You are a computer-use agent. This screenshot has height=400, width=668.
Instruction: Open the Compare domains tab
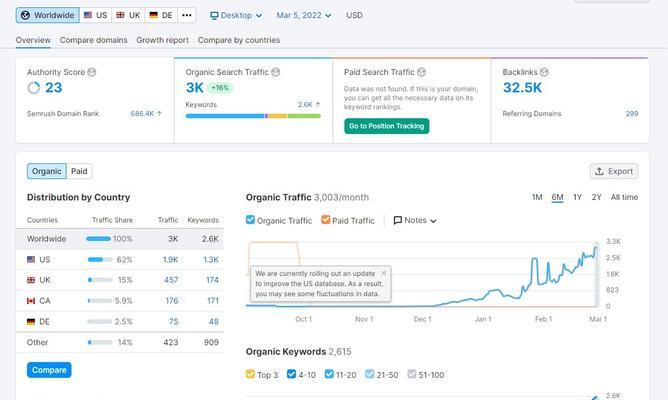tap(93, 40)
